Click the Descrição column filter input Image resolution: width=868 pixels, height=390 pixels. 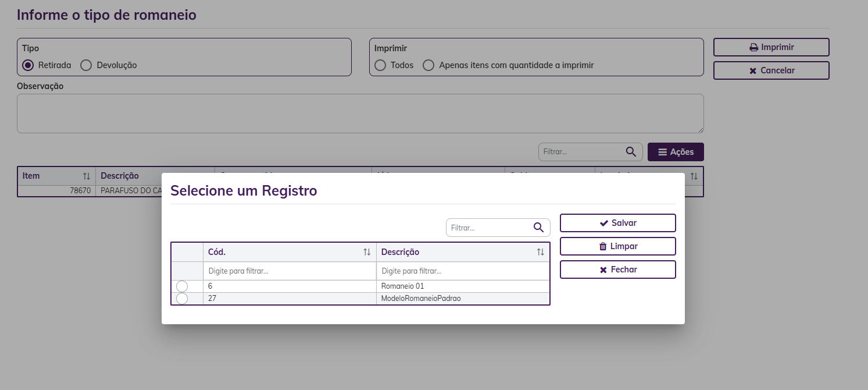click(463, 271)
